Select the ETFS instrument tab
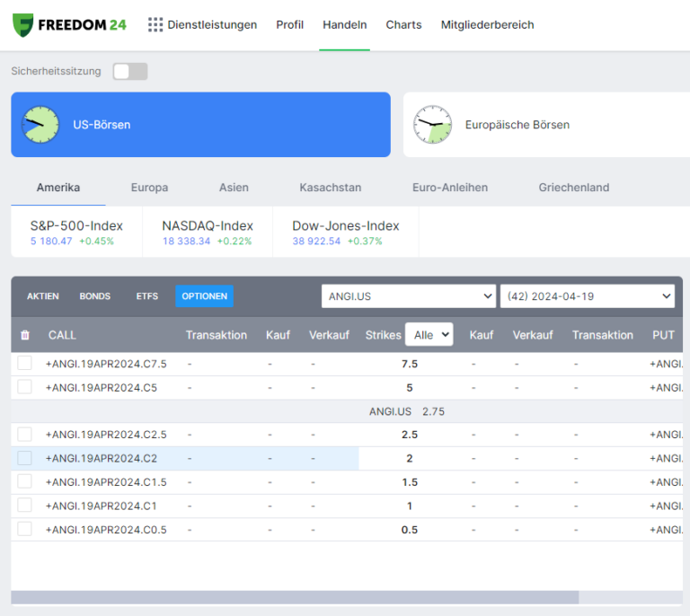This screenshot has width=690, height=616. point(147,296)
